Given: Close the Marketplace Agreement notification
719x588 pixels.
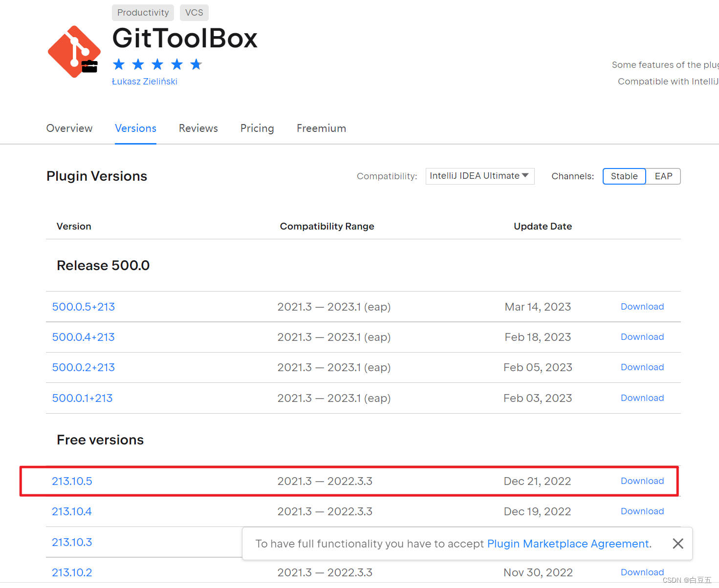Looking at the screenshot, I should [x=677, y=544].
